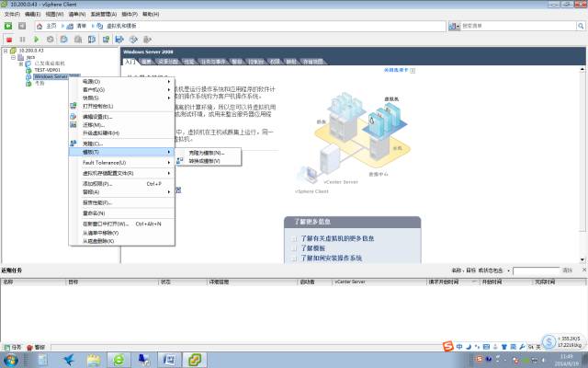Click the Windows Start orb

click(x=11, y=361)
